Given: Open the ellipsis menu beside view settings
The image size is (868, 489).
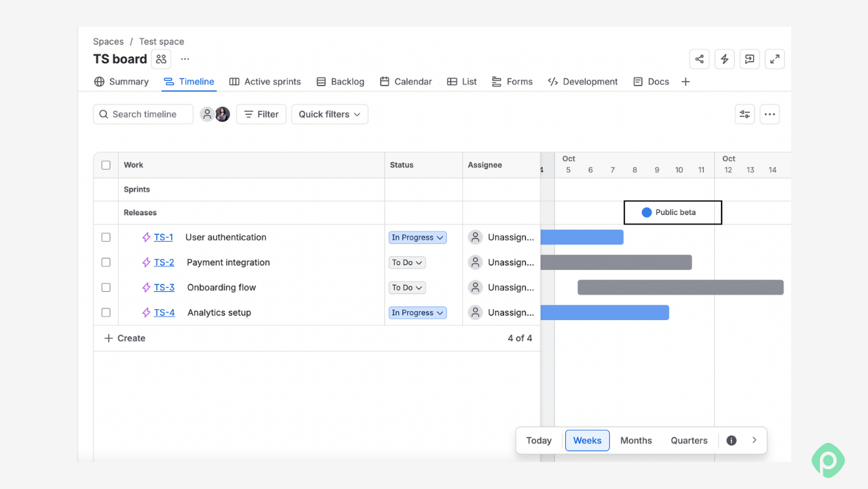Looking at the screenshot, I should pyautogui.click(x=770, y=114).
